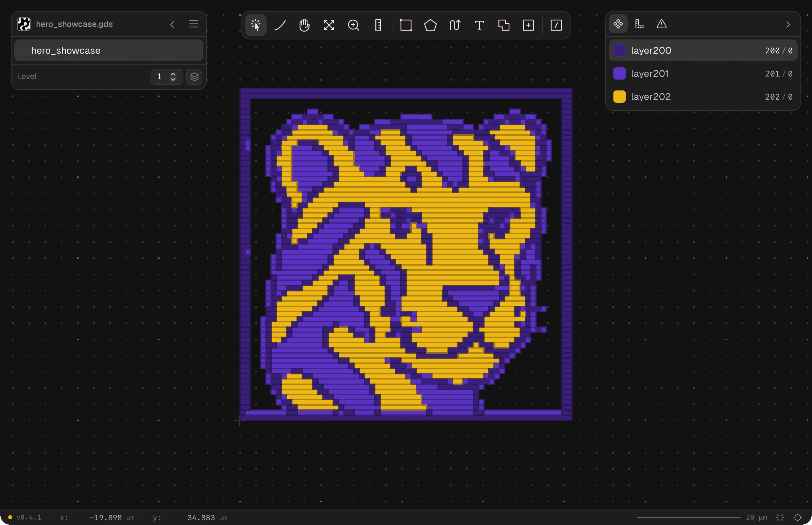Click the sunburst icon in status bar
Image resolution: width=812 pixels, height=525 pixels.
780,517
